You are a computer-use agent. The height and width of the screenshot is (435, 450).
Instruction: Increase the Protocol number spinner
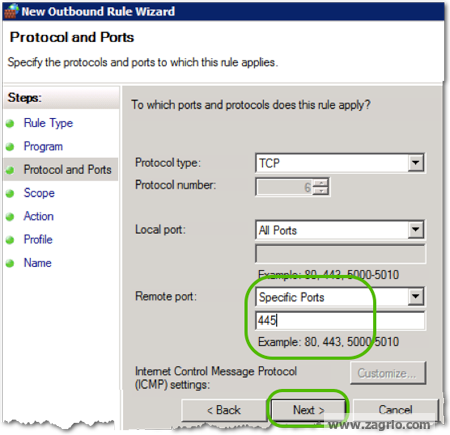click(321, 183)
